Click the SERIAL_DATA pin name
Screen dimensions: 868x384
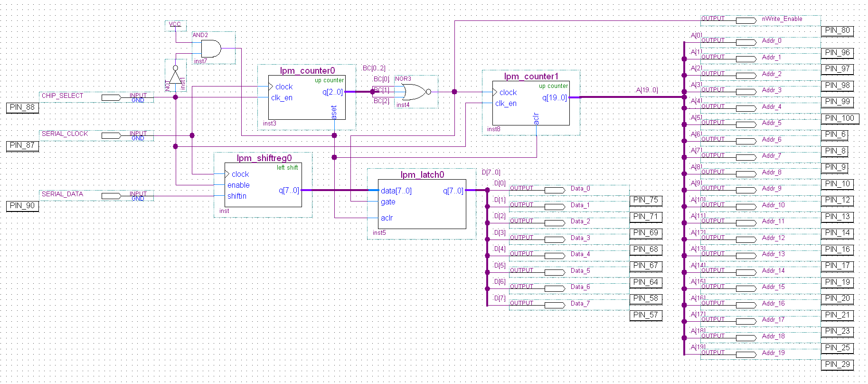coord(62,194)
